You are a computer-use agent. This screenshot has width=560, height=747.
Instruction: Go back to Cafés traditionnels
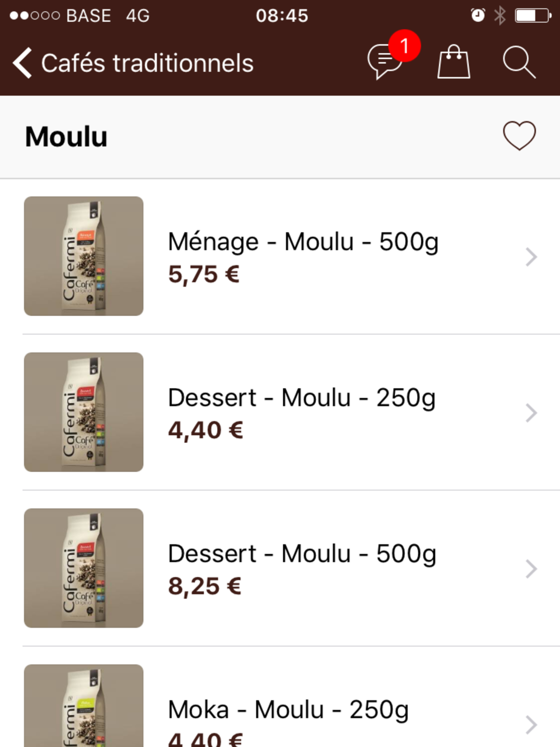tap(147, 63)
